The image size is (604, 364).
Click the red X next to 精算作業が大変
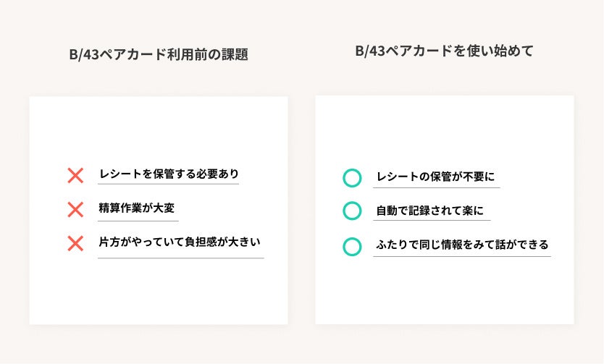click(75, 210)
